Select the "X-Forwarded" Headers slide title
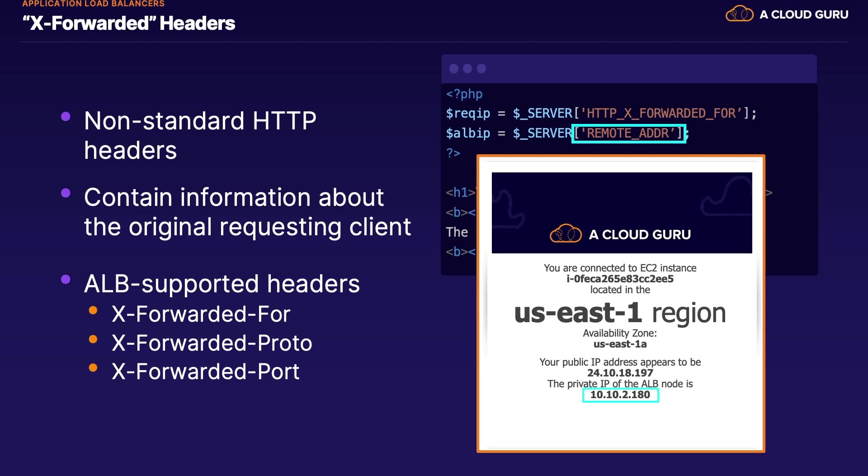Viewport: 868px width, 476px height. coord(129,23)
